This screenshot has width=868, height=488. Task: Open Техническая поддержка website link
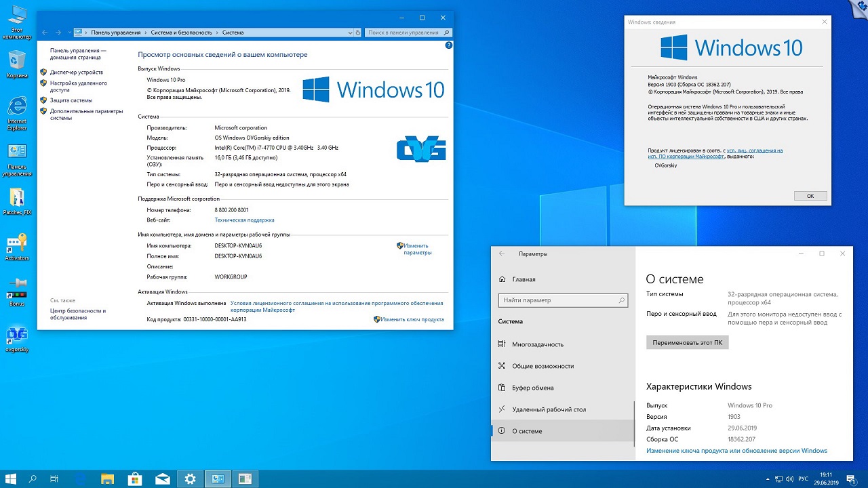click(x=244, y=220)
